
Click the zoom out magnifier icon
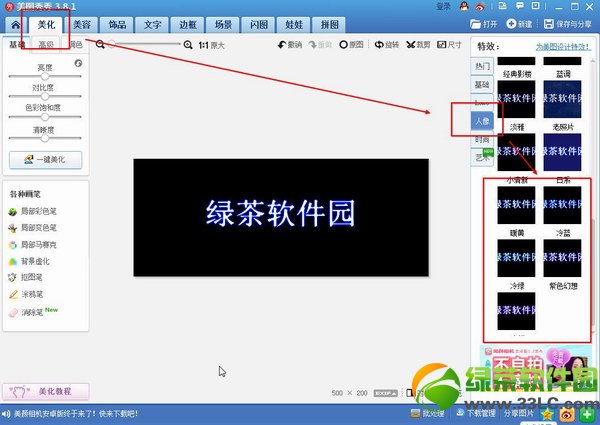[x=100, y=44]
